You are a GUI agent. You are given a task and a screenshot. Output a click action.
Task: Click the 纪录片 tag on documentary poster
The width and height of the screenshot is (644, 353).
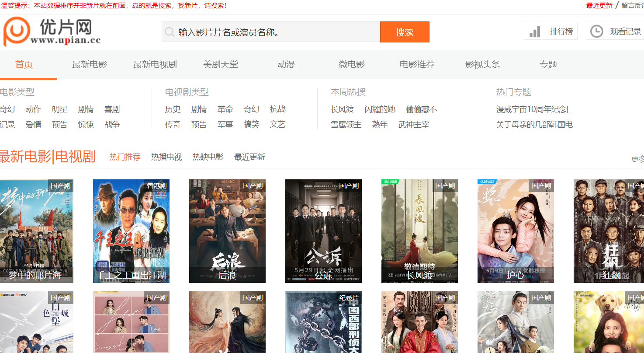pyautogui.click(x=349, y=298)
